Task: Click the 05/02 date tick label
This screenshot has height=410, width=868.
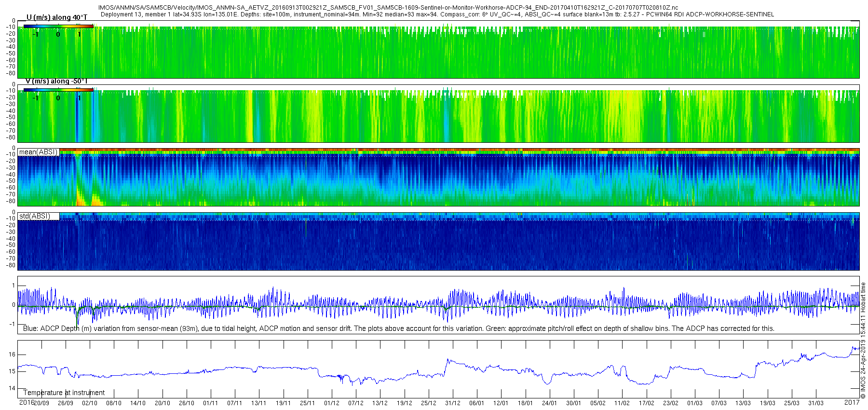Action: coord(597,403)
